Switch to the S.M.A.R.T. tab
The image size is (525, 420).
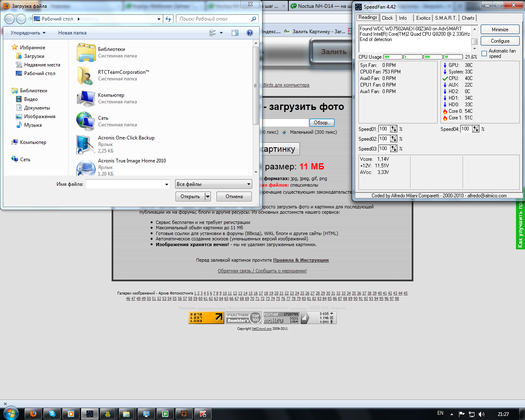click(446, 18)
